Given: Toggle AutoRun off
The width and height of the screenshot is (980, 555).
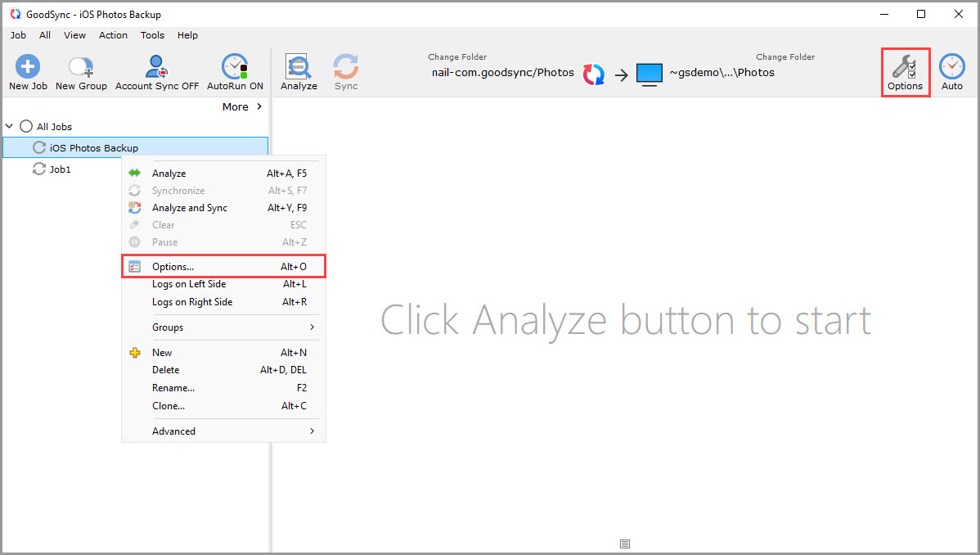Looking at the screenshot, I should [235, 71].
